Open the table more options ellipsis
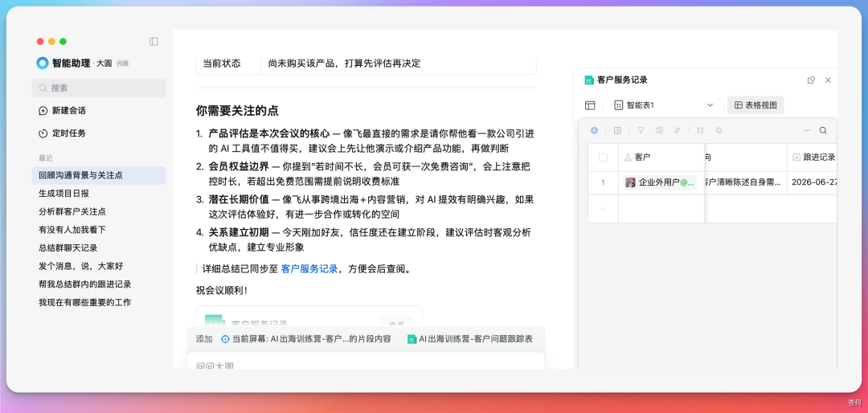The height and width of the screenshot is (413, 868). pyautogui.click(x=807, y=131)
